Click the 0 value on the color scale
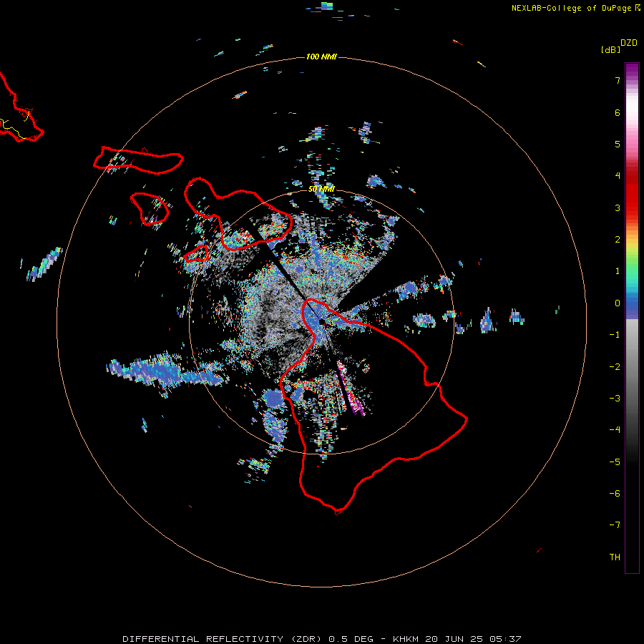This screenshot has height=644, width=644. tap(618, 303)
